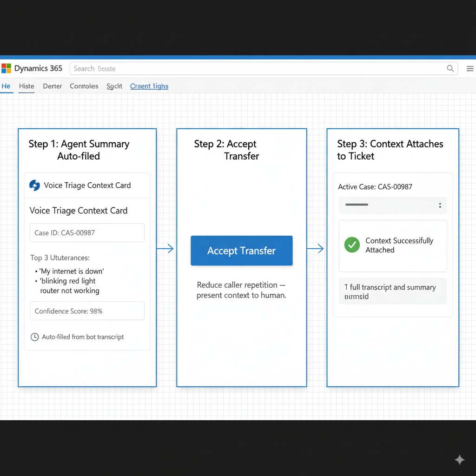This screenshot has width=476, height=476.
Task: Select the He tab
Action: (6, 86)
